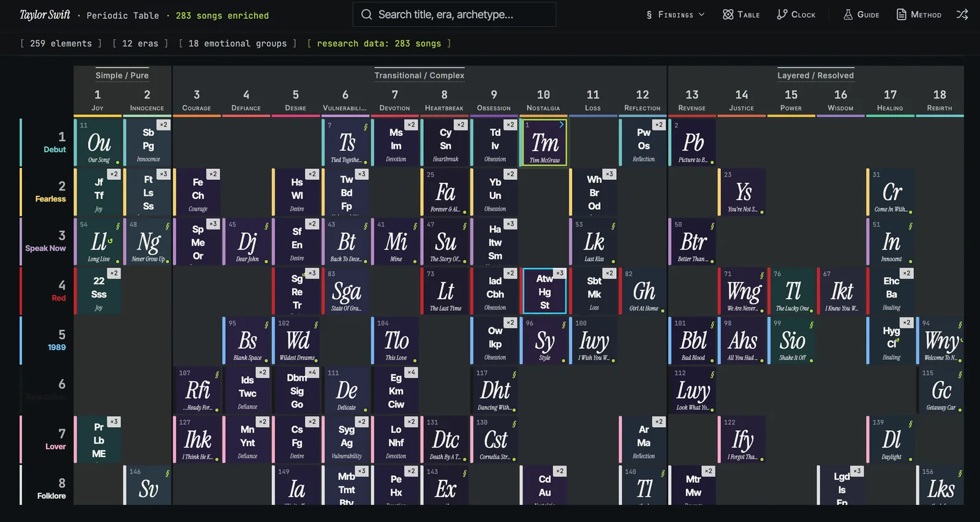This screenshot has width=980, height=522.
Task: Click the shuffle icon in top bar
Action: 962,15
